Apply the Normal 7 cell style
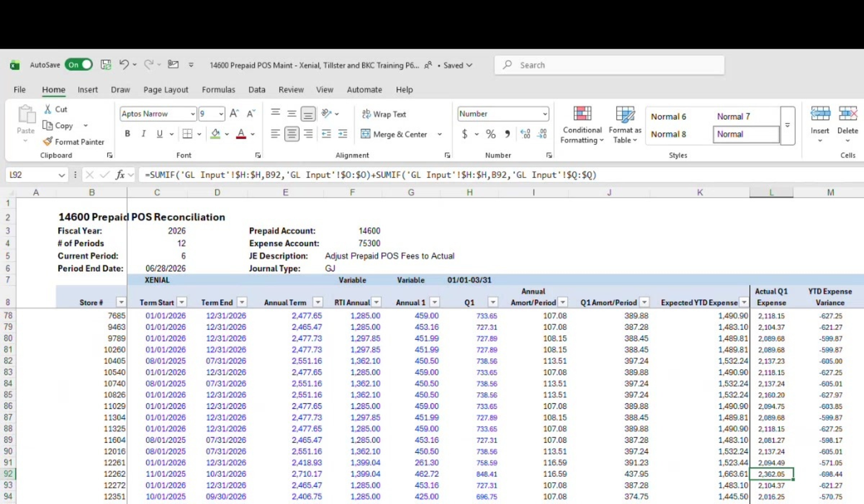The height and width of the screenshot is (504, 864). (x=733, y=117)
